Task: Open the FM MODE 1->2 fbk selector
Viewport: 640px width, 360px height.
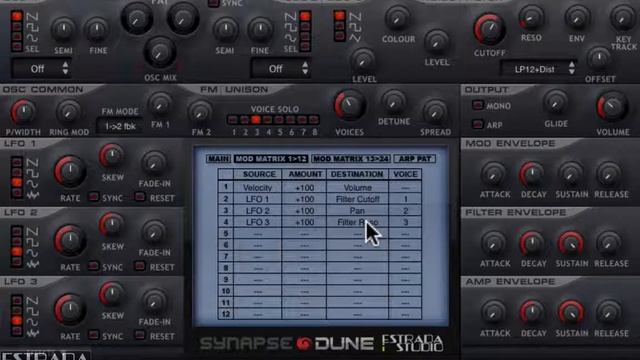Action: (x=120, y=127)
